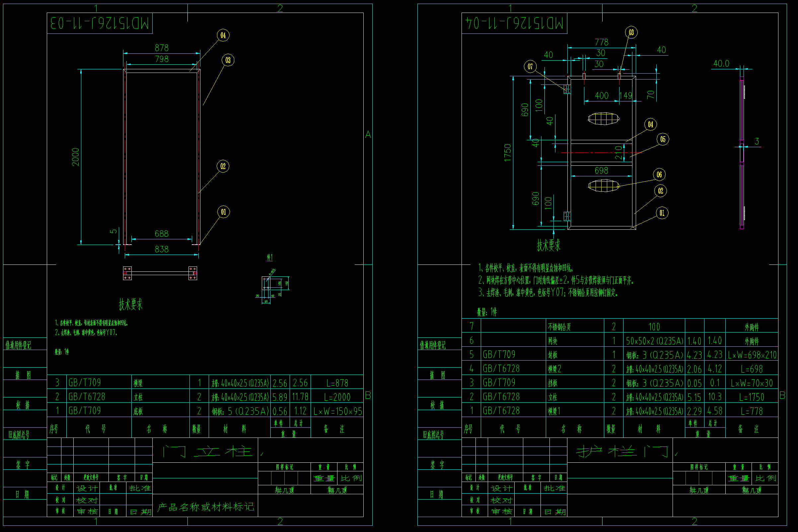Viewport: 798px width, 532px height.
Task: Click the 产品名称或材料标记 text field
Action: 205,507
